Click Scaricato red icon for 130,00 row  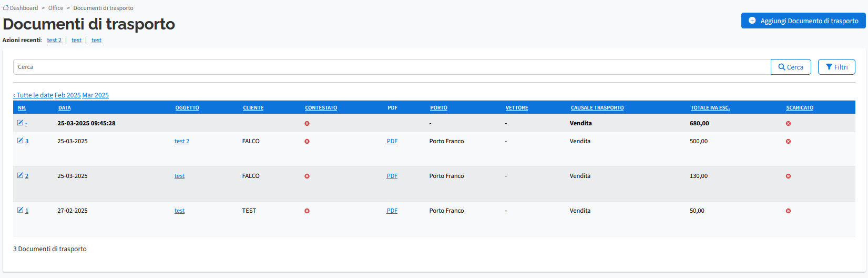(x=788, y=176)
